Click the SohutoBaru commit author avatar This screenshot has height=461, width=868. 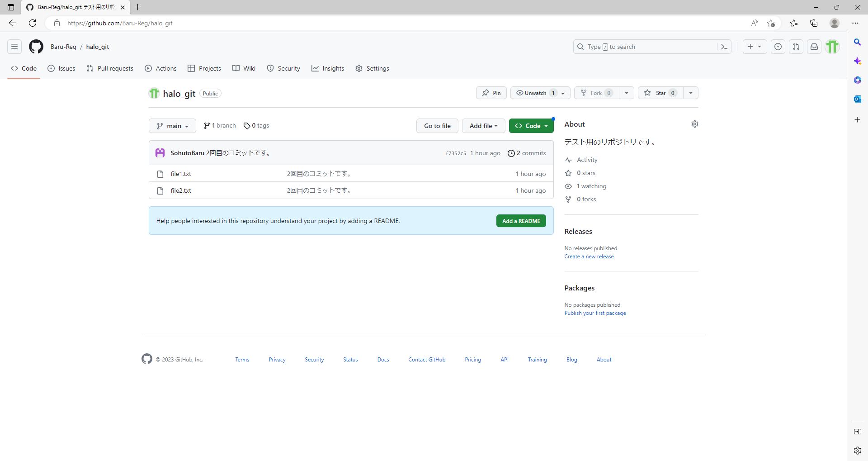(x=160, y=153)
